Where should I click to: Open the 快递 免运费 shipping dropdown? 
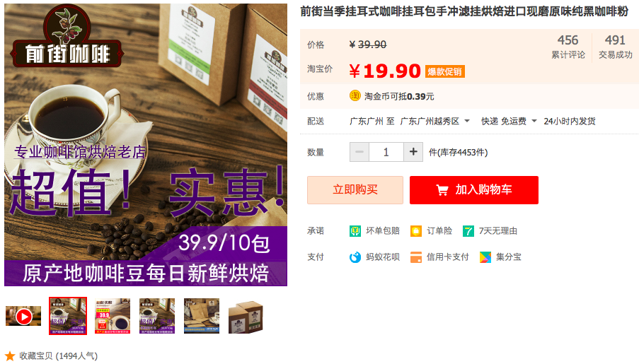tap(534, 121)
